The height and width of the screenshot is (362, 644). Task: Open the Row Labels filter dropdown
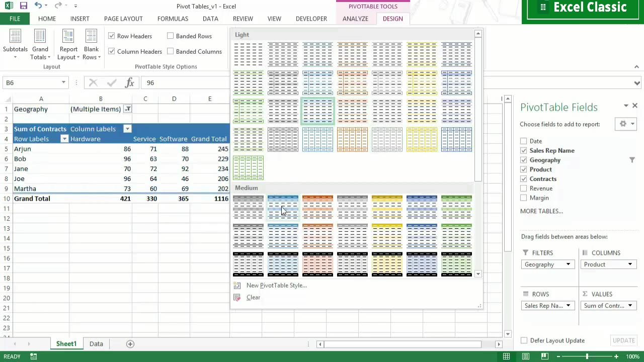64,139
